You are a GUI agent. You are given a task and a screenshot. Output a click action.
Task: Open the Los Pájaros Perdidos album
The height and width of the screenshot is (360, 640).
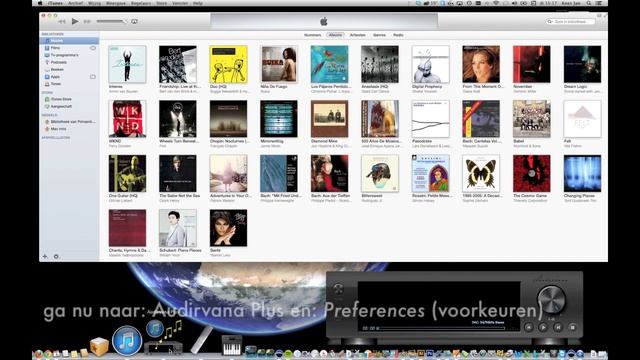click(x=329, y=64)
